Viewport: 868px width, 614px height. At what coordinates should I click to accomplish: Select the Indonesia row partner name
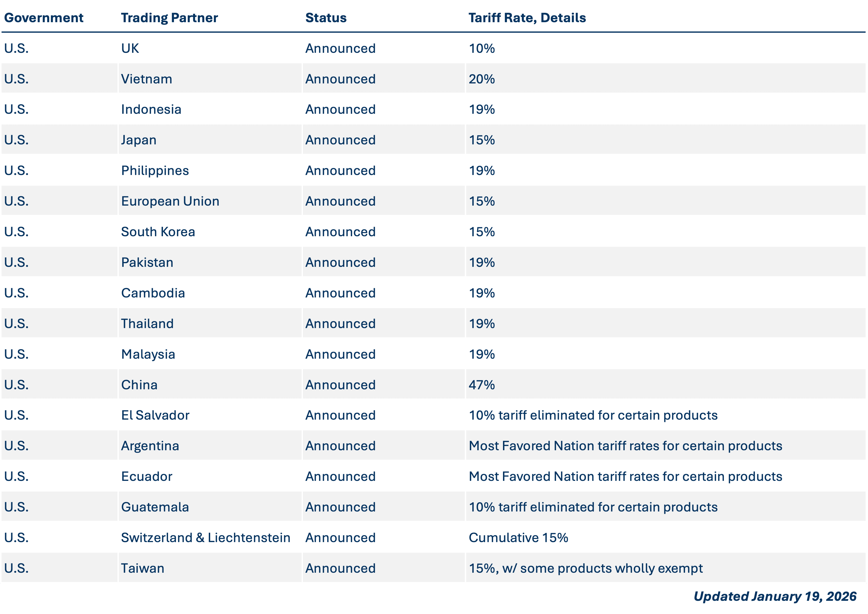(151, 109)
